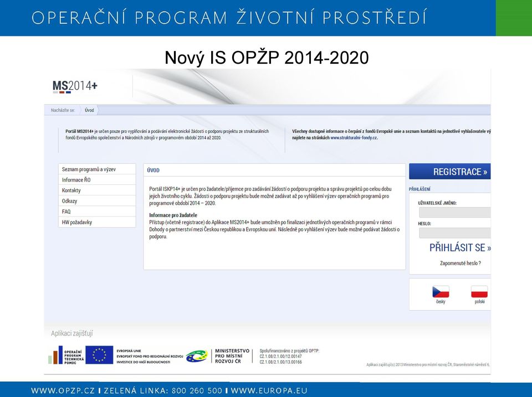The height and width of the screenshot is (397, 532).
Task: Open Kontakty in the side menu
Action: pos(97,190)
